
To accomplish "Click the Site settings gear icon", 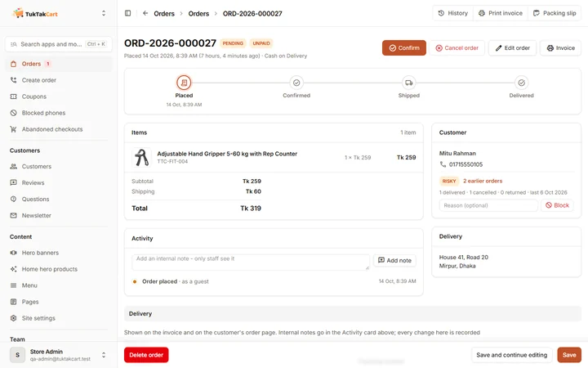I will (x=14, y=318).
